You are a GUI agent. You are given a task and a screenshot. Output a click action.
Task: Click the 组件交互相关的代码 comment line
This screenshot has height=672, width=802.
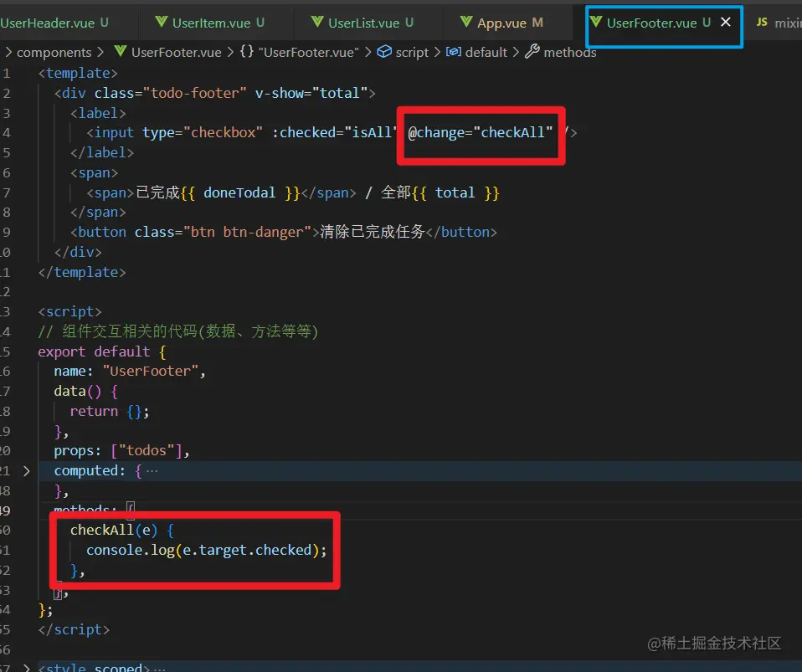(178, 331)
